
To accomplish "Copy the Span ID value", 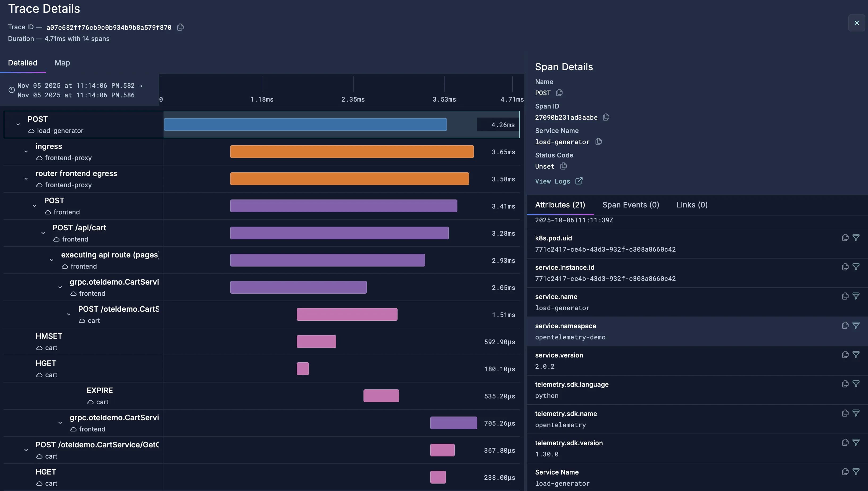I will click(x=606, y=117).
